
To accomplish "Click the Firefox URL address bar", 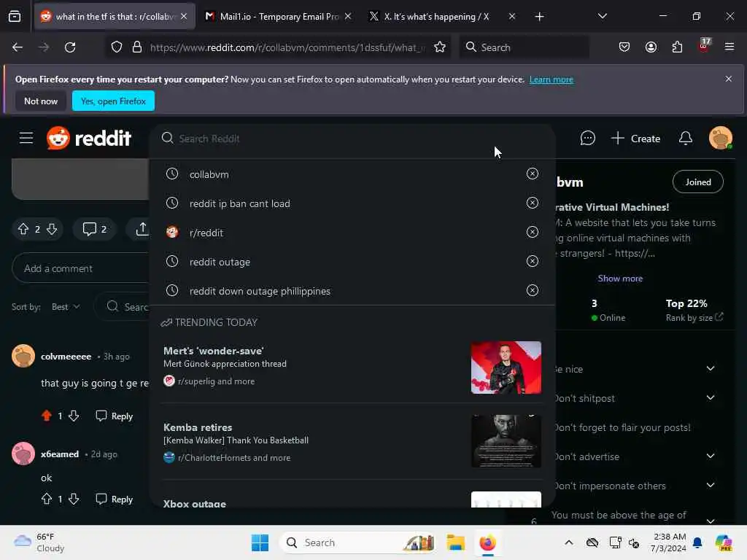I will pos(287,47).
